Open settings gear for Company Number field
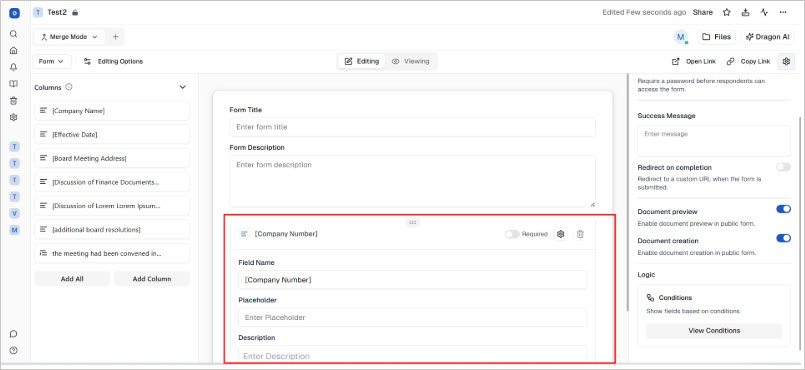 coord(561,234)
